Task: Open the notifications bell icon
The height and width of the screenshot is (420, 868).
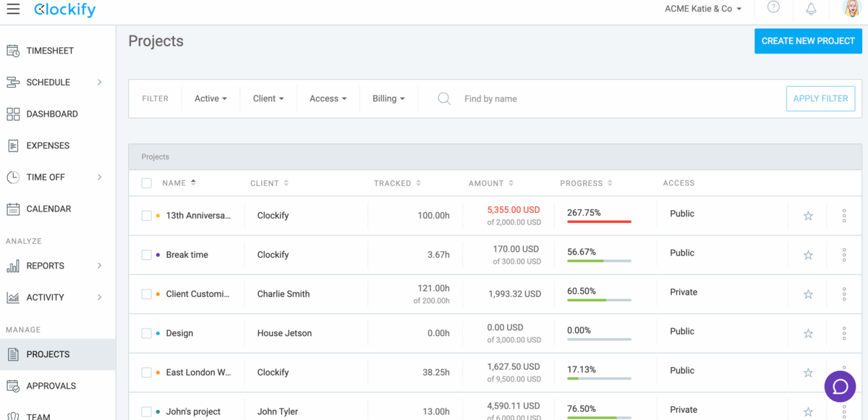Action: [x=811, y=9]
